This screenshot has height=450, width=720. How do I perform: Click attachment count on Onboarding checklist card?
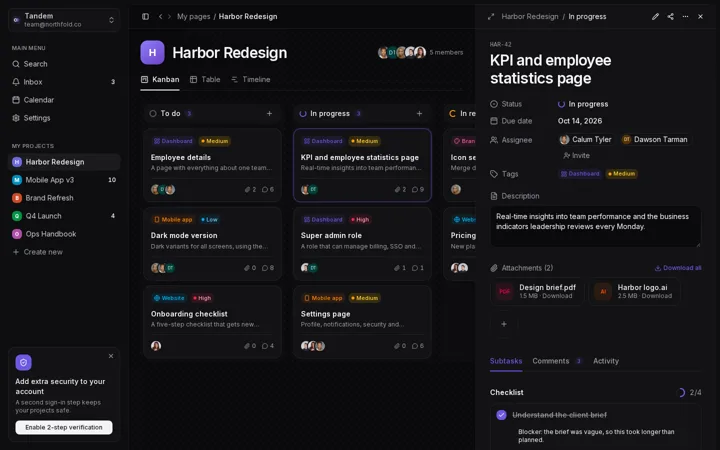(x=250, y=346)
